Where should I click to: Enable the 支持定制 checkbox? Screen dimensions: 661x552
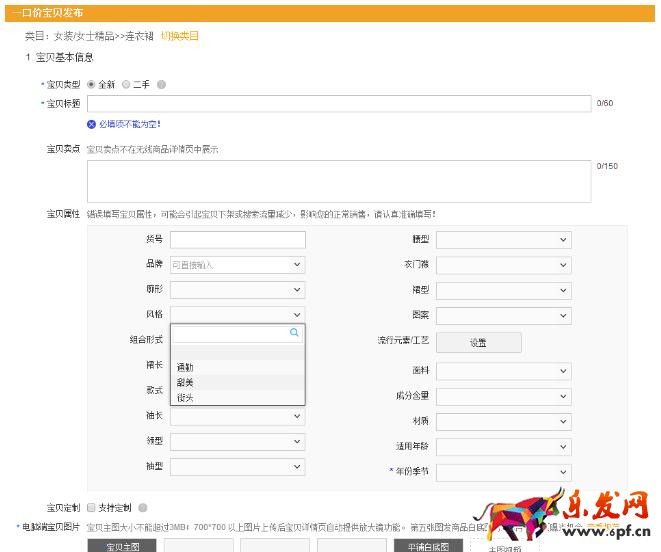[91, 508]
